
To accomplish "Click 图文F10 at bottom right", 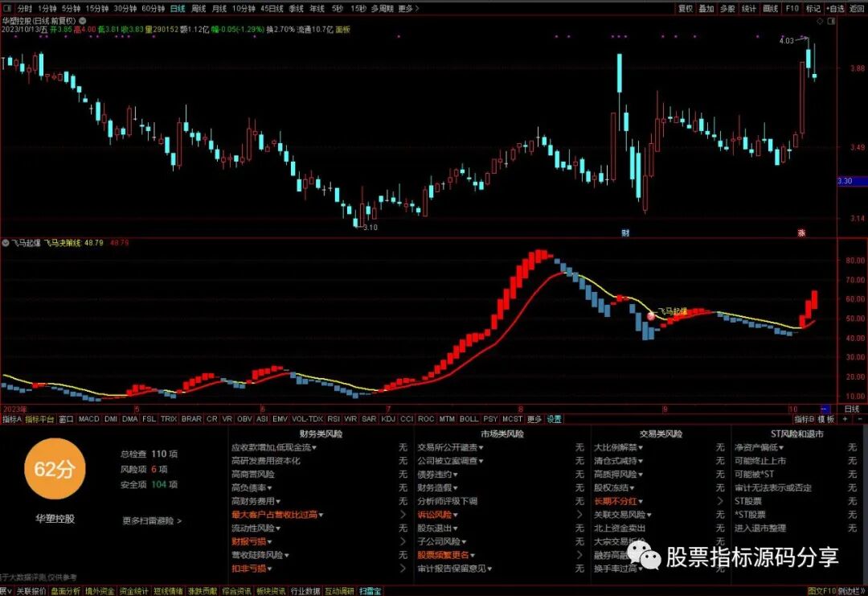I will [821, 591].
